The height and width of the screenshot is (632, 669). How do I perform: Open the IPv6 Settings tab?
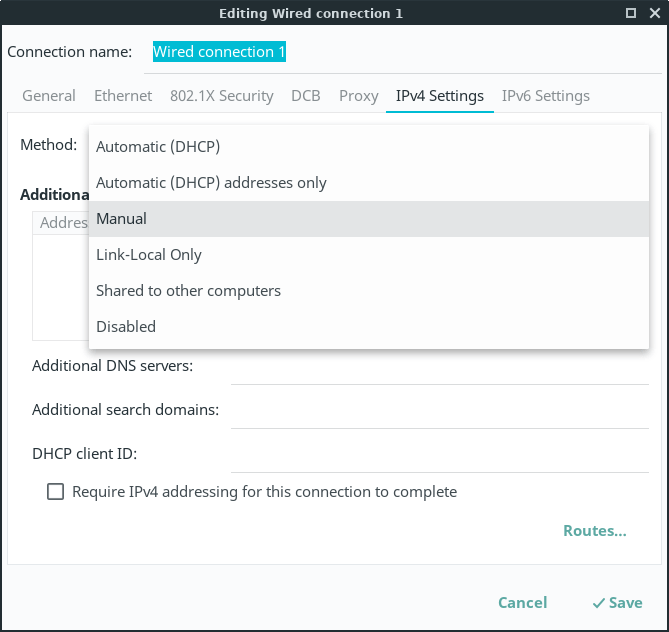[x=545, y=96]
